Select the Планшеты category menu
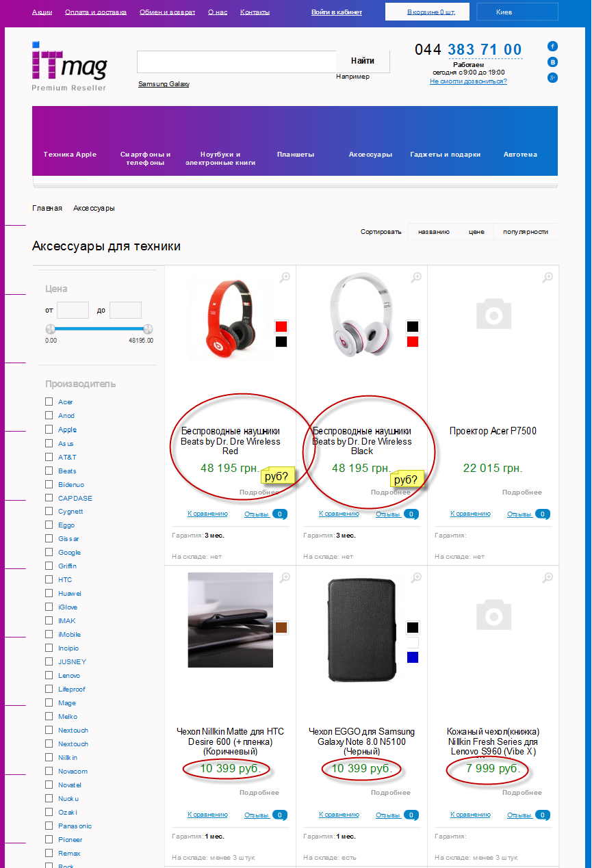The height and width of the screenshot is (868, 592). tap(296, 155)
